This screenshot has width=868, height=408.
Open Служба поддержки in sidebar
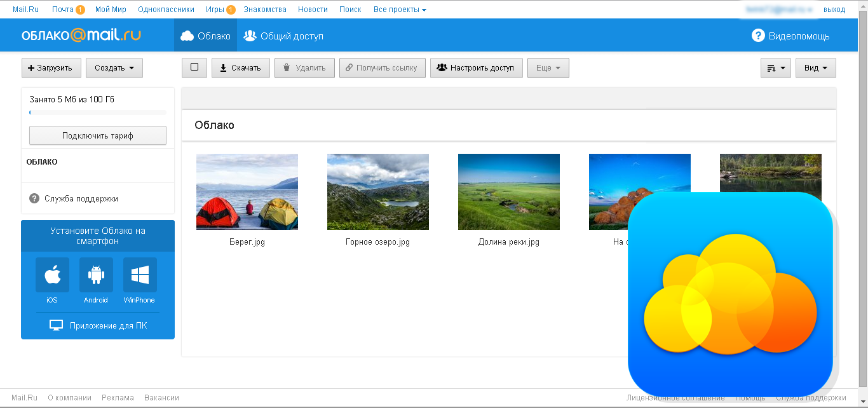(81, 199)
